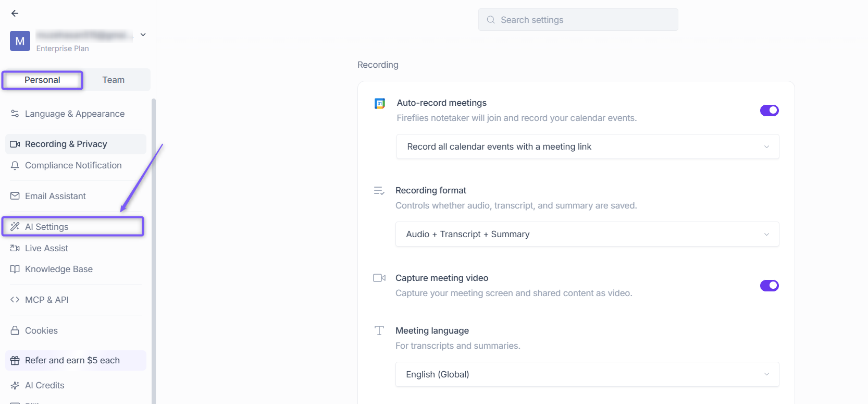Viewport: 868px width, 404px height.
Task: Click the Capture meeting video camera icon
Action: [x=379, y=278]
